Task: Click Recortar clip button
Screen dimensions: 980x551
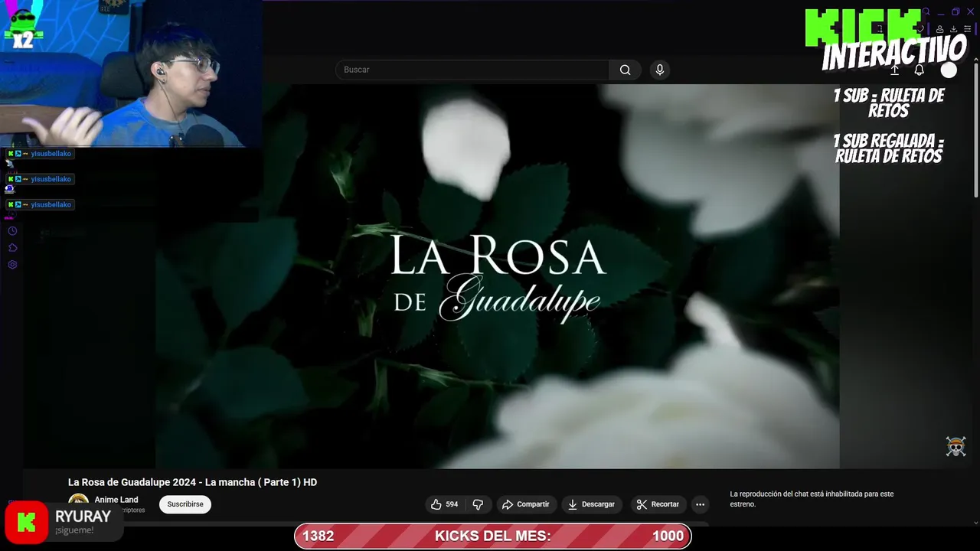Action: coord(658,504)
